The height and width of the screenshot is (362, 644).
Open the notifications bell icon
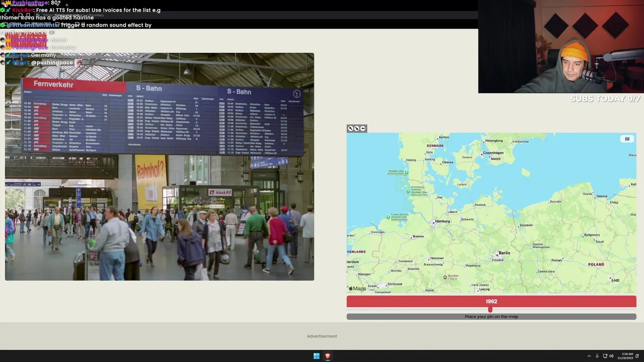pyautogui.click(x=637, y=356)
